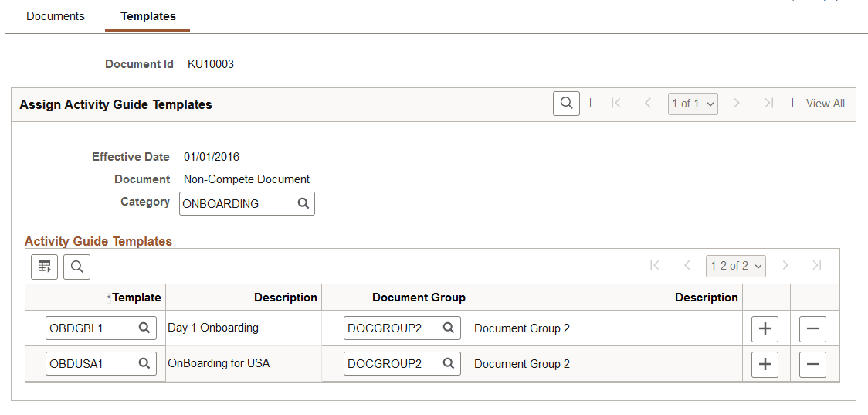Switch to the Documents tab
868x415 pixels.
pos(56,16)
